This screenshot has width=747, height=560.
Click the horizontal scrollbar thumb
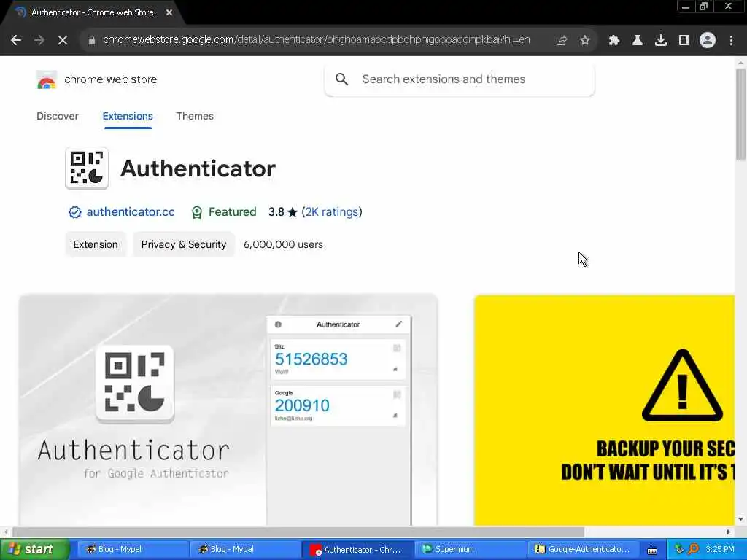pyautogui.click(x=298, y=532)
